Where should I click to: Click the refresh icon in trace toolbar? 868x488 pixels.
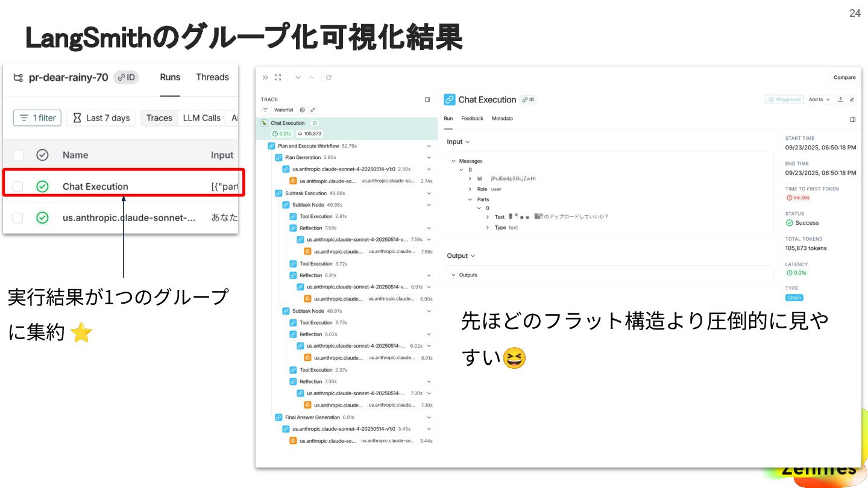pos(329,77)
